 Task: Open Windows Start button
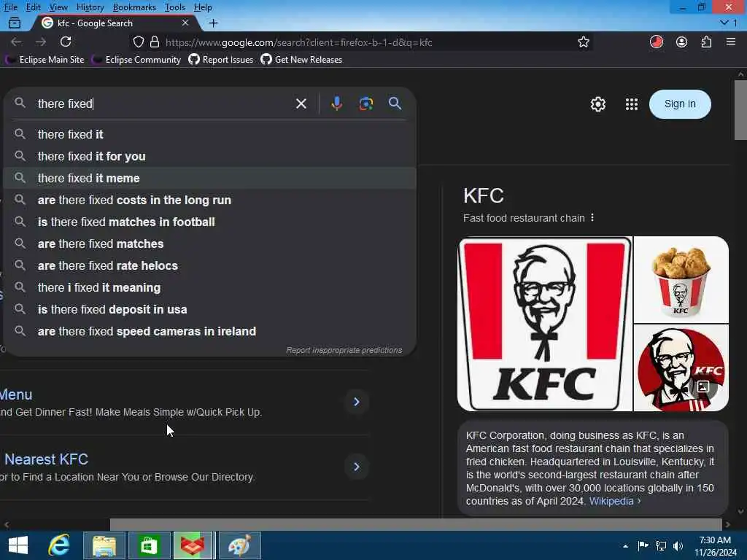coord(18,545)
